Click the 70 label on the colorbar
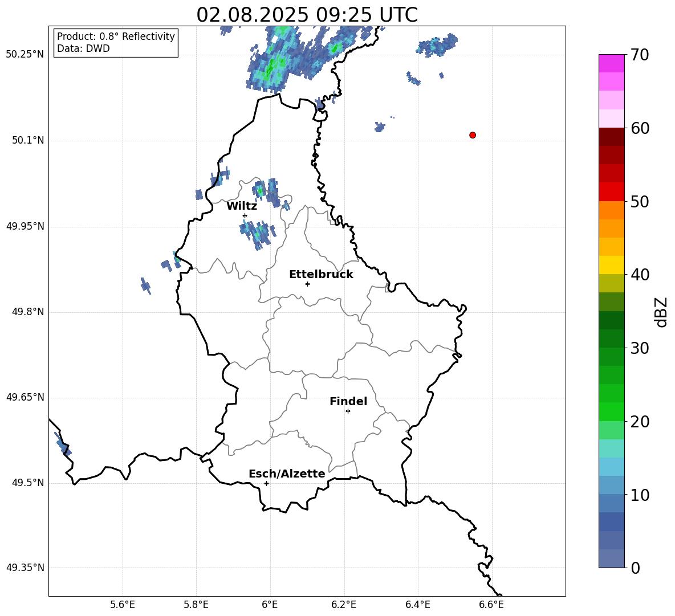 point(640,55)
